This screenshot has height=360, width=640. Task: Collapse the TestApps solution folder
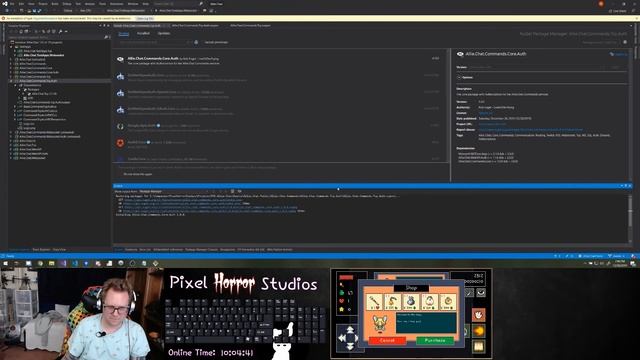coord(11,47)
